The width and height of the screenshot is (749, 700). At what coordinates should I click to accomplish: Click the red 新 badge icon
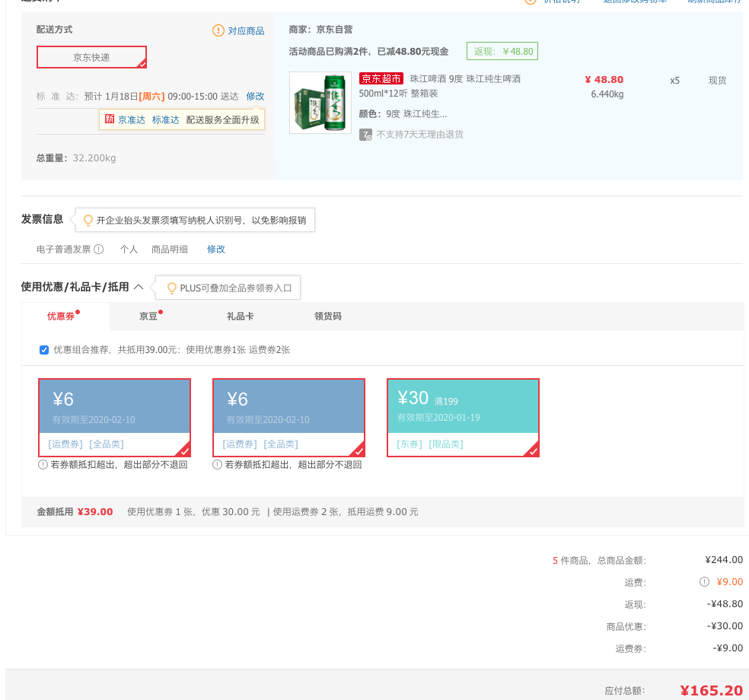pyautogui.click(x=110, y=119)
